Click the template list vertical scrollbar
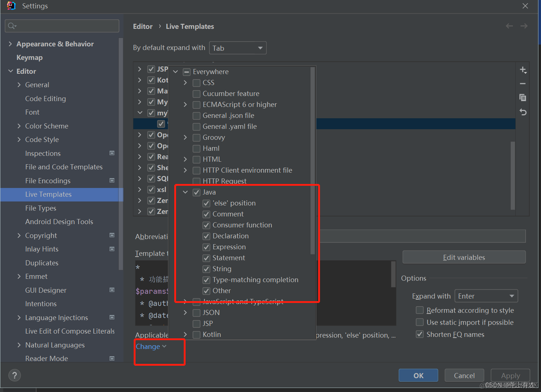This screenshot has height=392, width=541. click(x=513, y=175)
